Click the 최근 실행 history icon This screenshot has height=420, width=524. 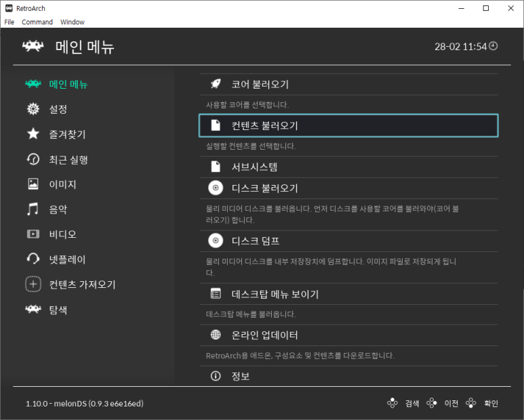[x=33, y=159]
